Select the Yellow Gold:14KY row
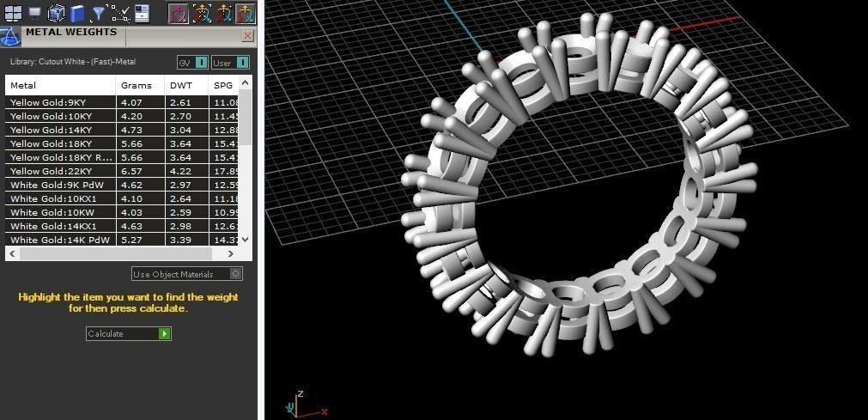This screenshot has width=868, height=420. point(122,131)
